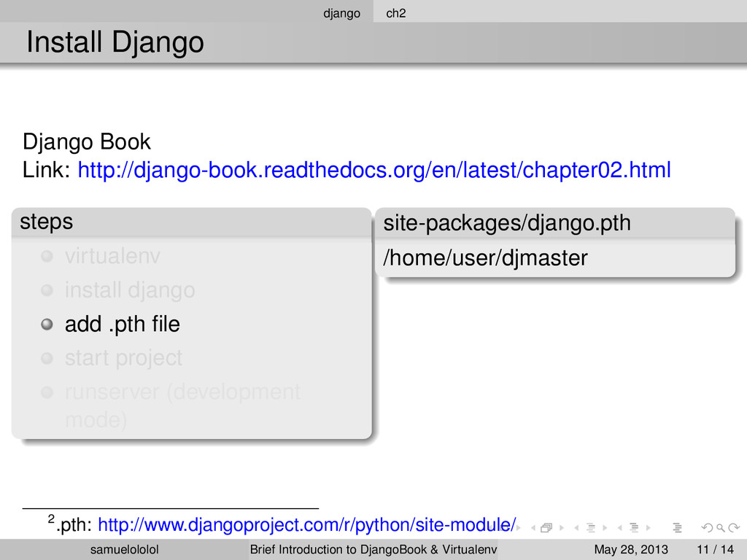Viewport: 747px width, 560px height.
Task: Click the May 28, 2013 date in footer
Action: click(631, 550)
